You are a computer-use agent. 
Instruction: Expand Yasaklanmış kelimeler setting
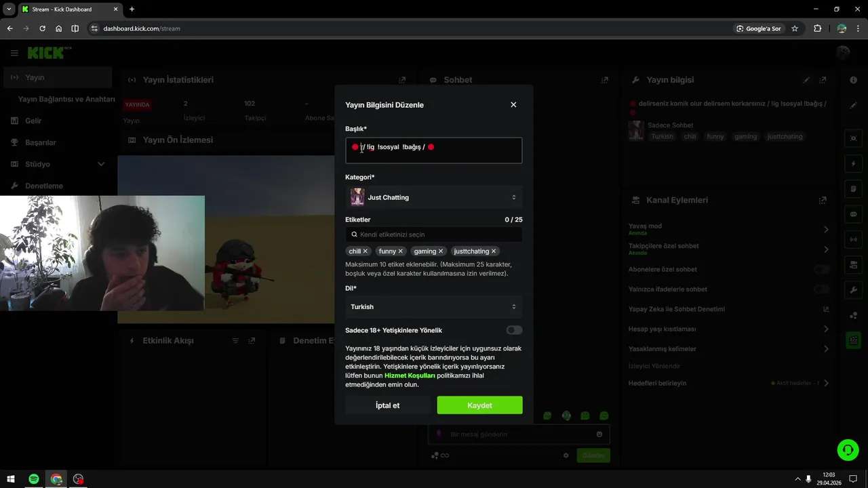click(826, 349)
